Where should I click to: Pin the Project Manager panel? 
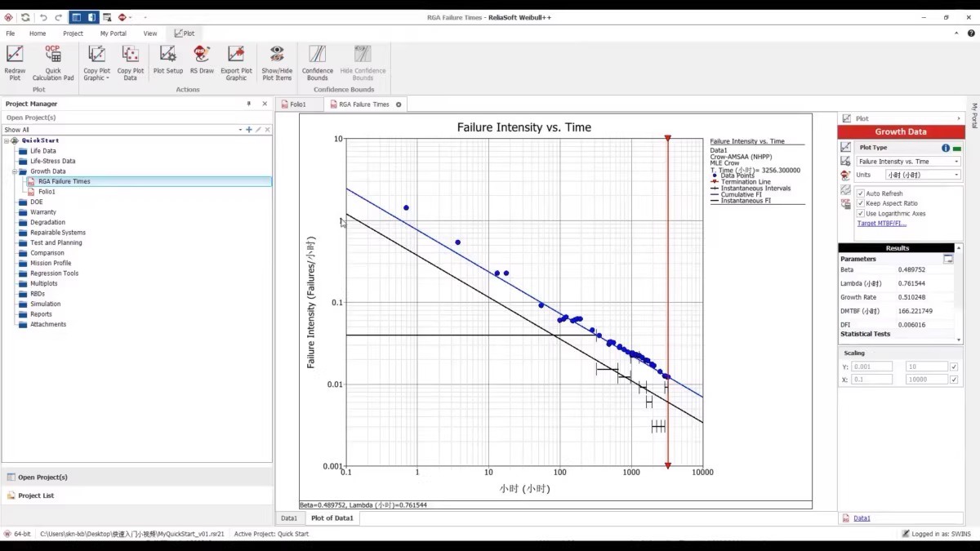pos(249,104)
